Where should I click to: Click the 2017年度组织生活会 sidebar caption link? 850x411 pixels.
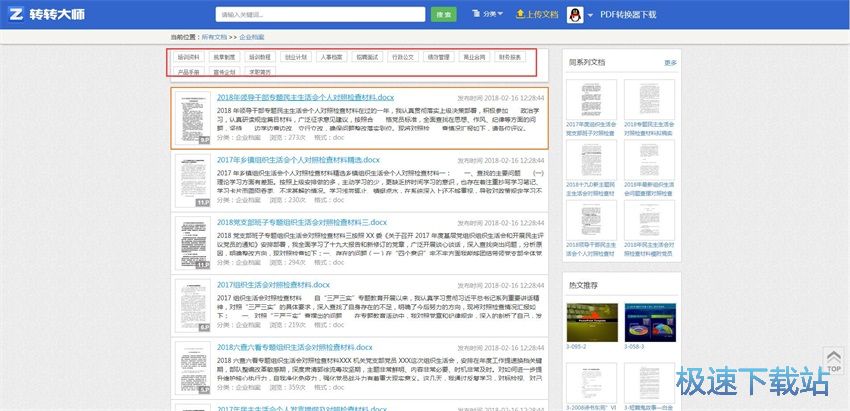click(591, 129)
